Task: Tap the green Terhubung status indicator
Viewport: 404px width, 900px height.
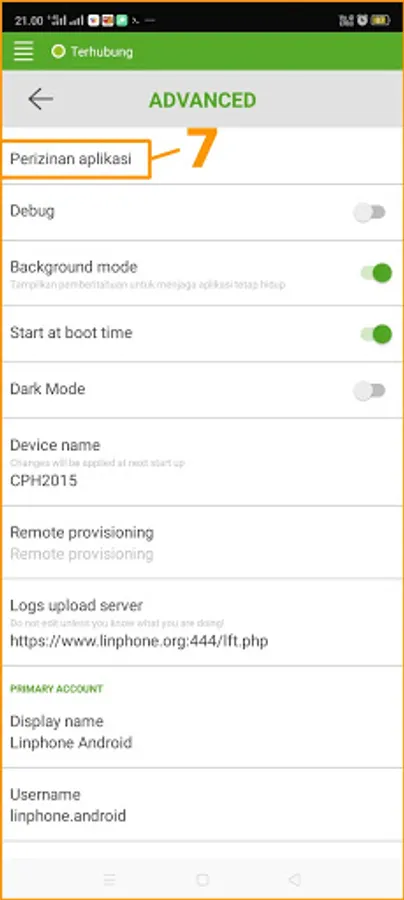Action: click(x=57, y=52)
